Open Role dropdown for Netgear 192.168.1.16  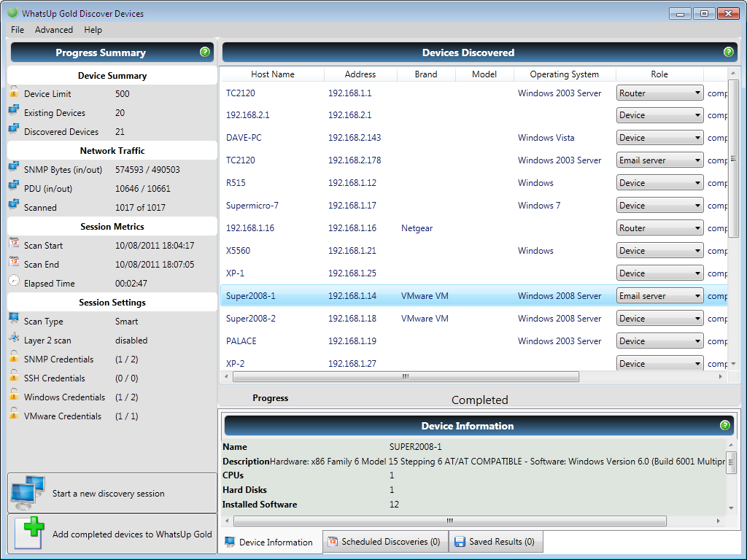pyautogui.click(x=659, y=228)
